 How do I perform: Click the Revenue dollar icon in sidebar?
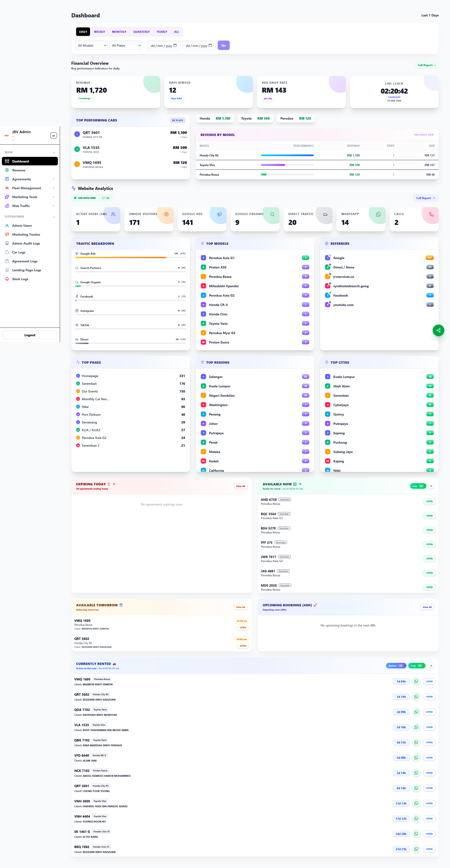(7, 170)
